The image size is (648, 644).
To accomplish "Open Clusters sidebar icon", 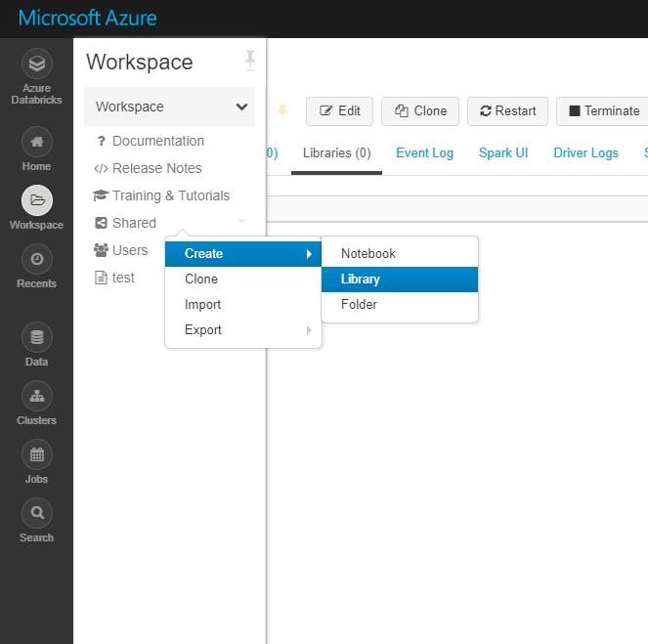I will (37, 396).
